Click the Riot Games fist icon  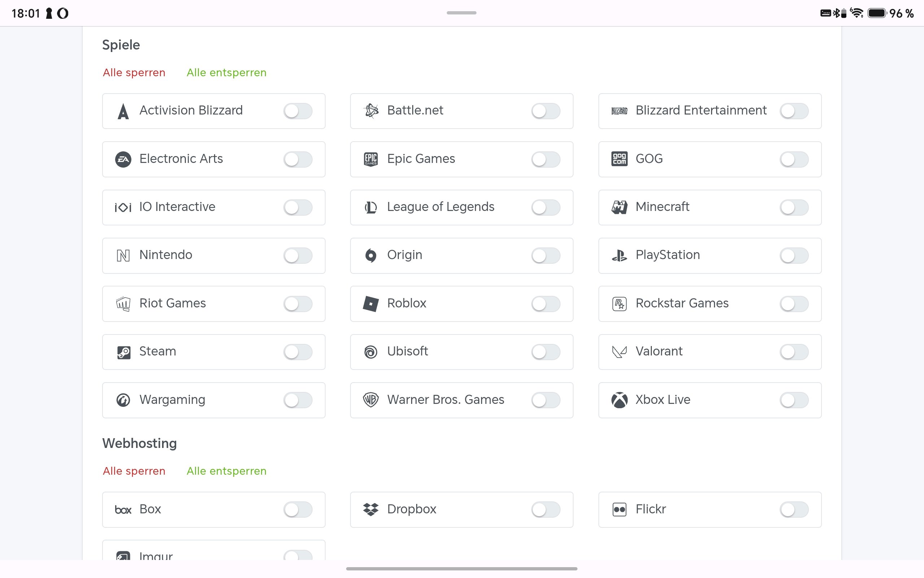[123, 304]
